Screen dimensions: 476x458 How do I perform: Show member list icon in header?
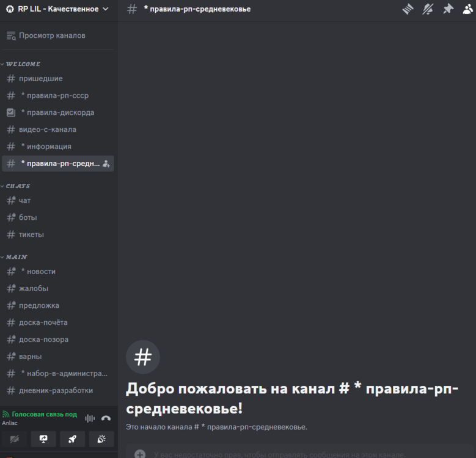click(468, 9)
